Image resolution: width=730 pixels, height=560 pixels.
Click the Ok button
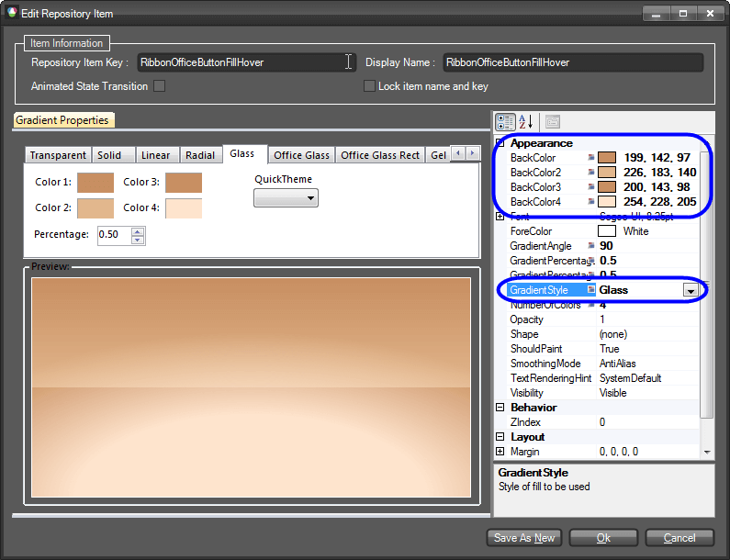[x=603, y=538]
